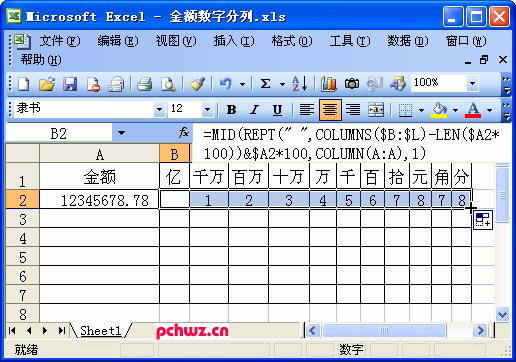Image resolution: width=516 pixels, height=362 pixels.
Task: Click the Camera tool icon
Action: pos(352,84)
